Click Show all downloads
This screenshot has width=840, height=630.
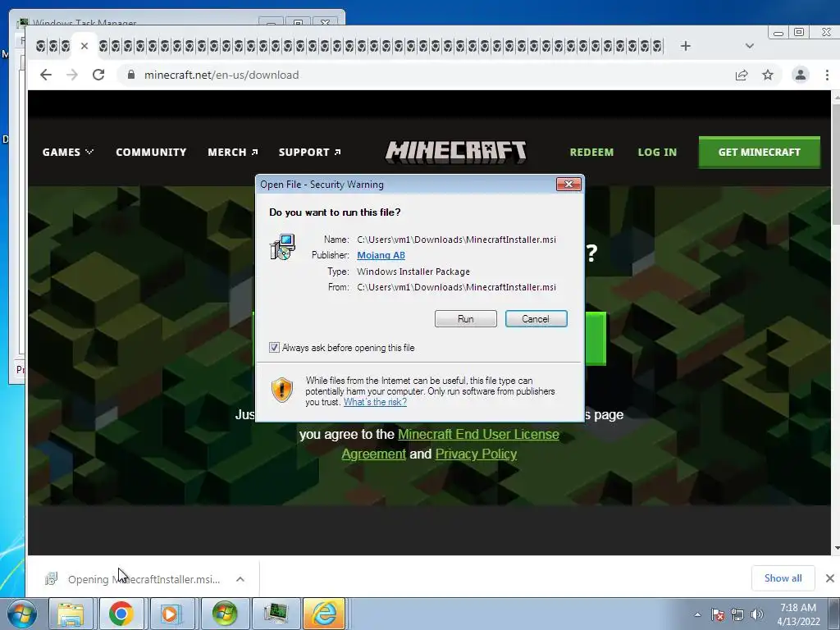(783, 578)
